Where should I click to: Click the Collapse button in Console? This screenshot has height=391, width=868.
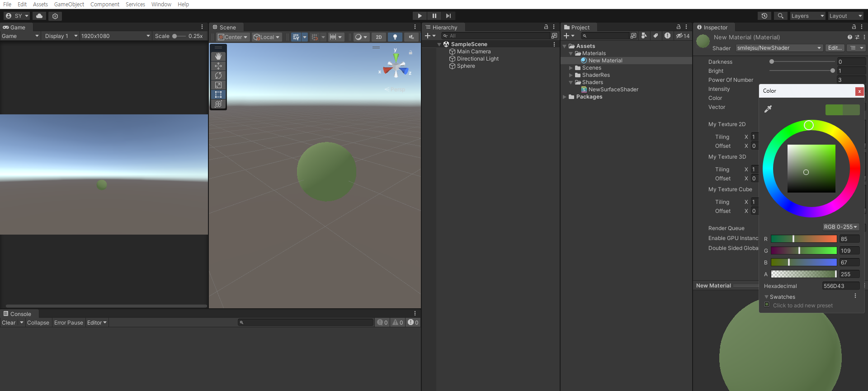pos(38,323)
